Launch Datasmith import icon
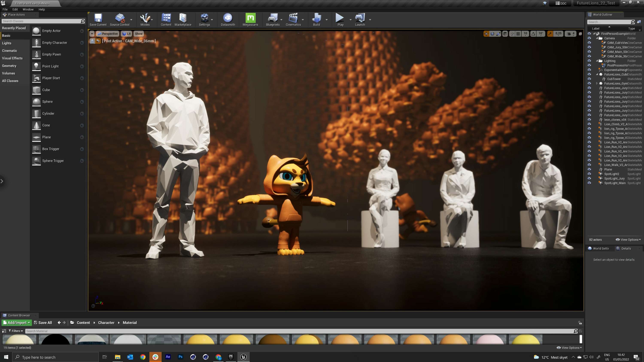The width and height of the screenshot is (644, 362). click(x=228, y=20)
